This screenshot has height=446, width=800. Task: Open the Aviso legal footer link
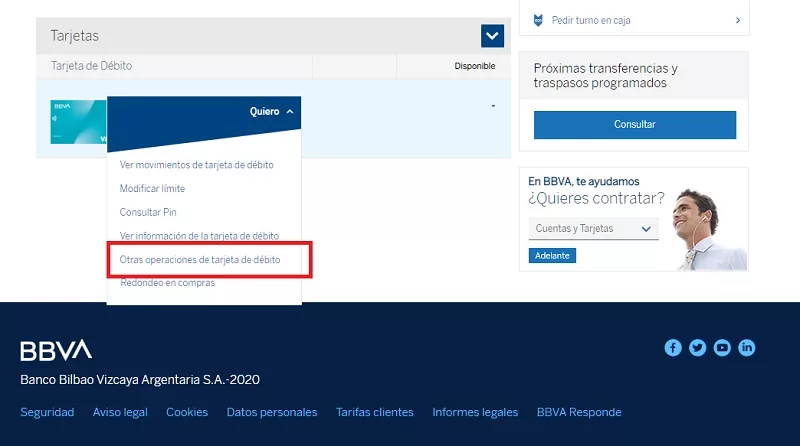tap(120, 412)
